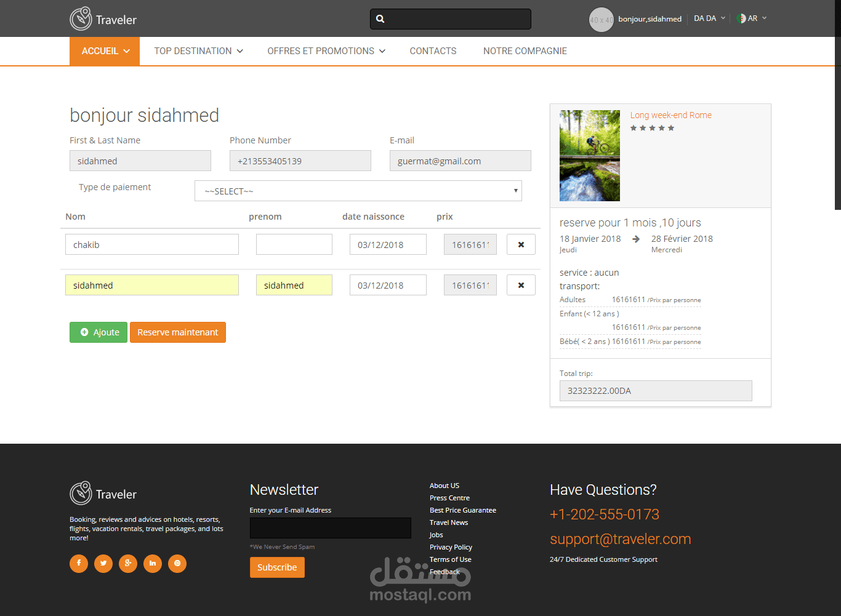Open Pinterest icon in footer
Image resolution: width=841 pixels, height=616 pixels.
177,563
